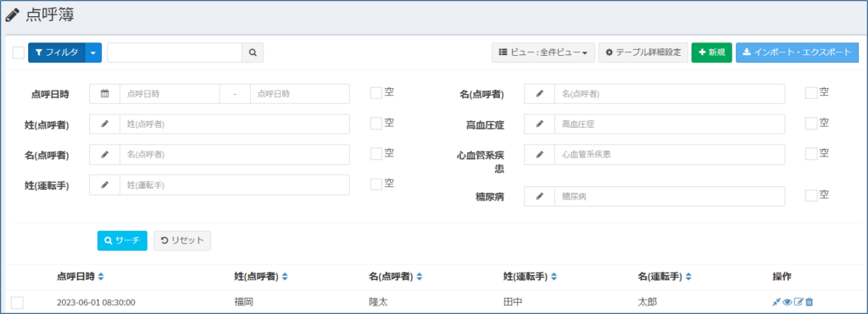868x314 pixels.
Task: Click the magnifier search icon button
Action: (253, 52)
